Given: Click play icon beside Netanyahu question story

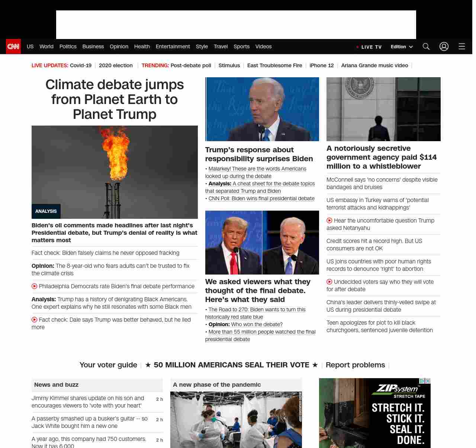Looking at the screenshot, I should [329, 221].
